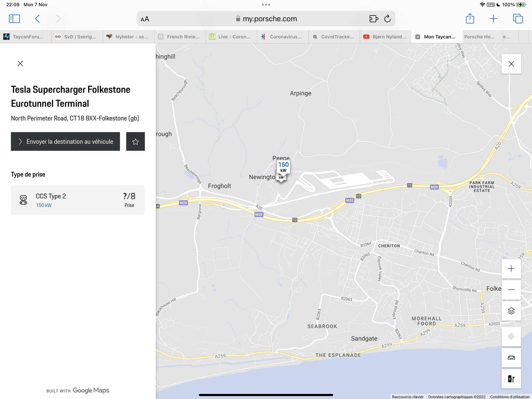532x399 pixels.
Task: Click the SEABROOK label on map
Action: tap(322, 326)
